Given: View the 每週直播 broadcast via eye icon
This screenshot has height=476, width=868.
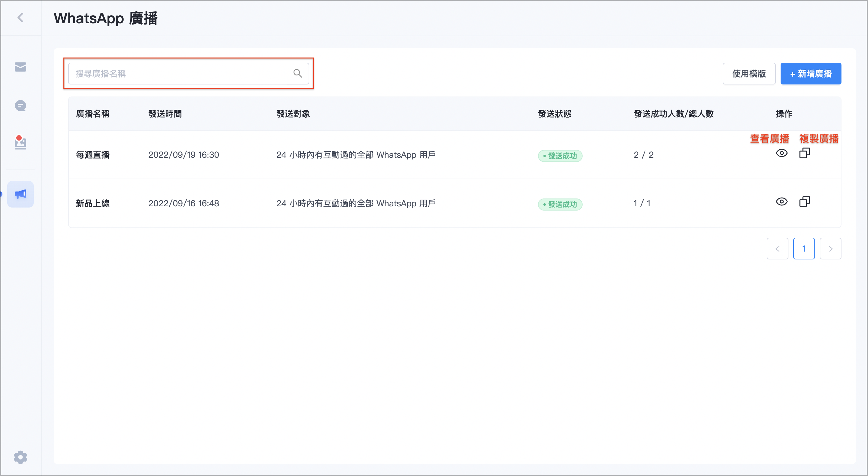Looking at the screenshot, I should tap(782, 153).
